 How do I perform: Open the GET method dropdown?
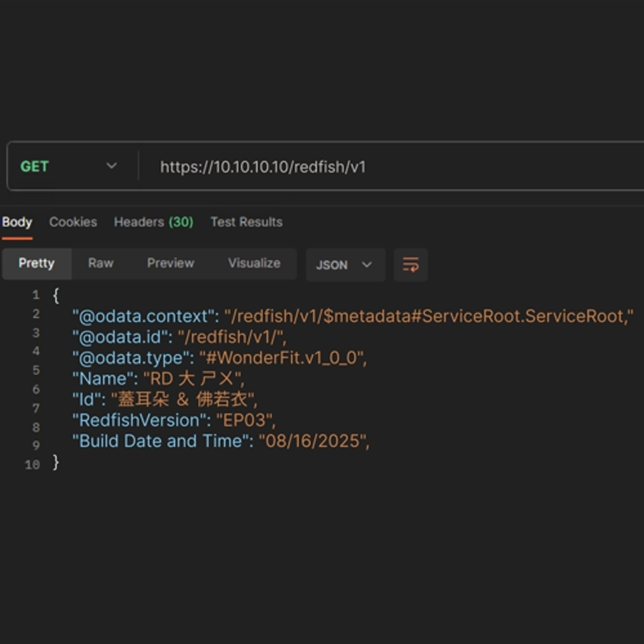click(x=69, y=166)
